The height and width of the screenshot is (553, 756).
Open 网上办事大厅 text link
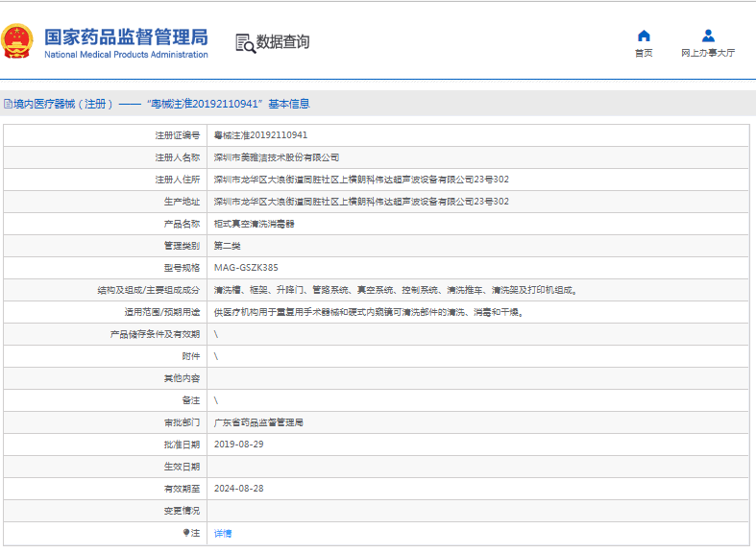point(708,53)
